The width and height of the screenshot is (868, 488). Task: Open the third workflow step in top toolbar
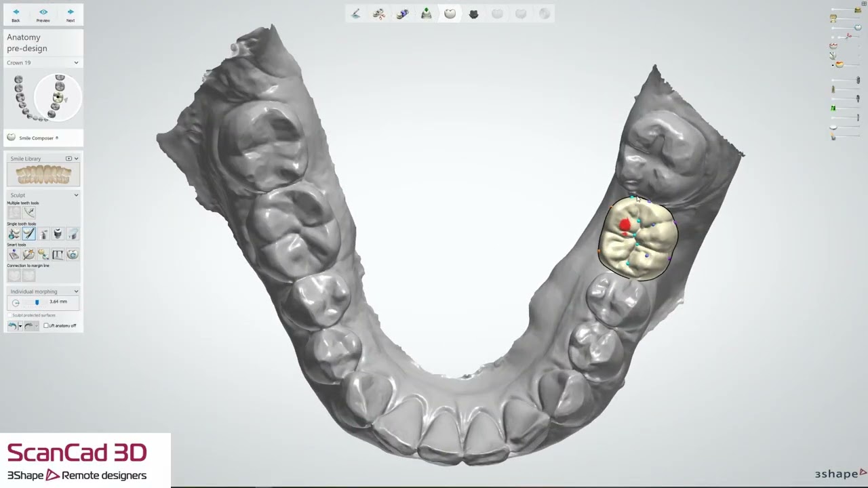403,14
